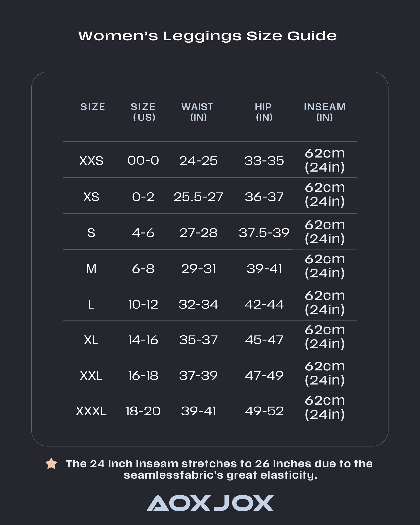Click the AOXJOX brand logo

(x=210, y=503)
